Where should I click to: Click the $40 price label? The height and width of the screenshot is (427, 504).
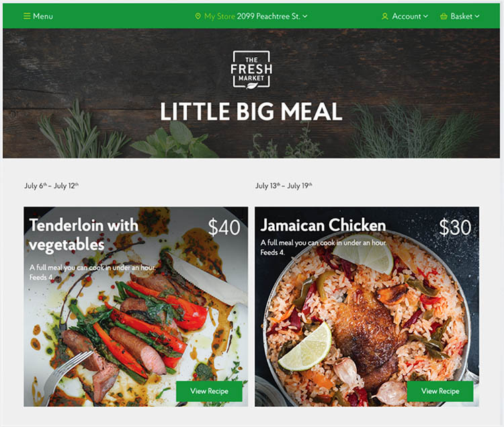click(224, 227)
